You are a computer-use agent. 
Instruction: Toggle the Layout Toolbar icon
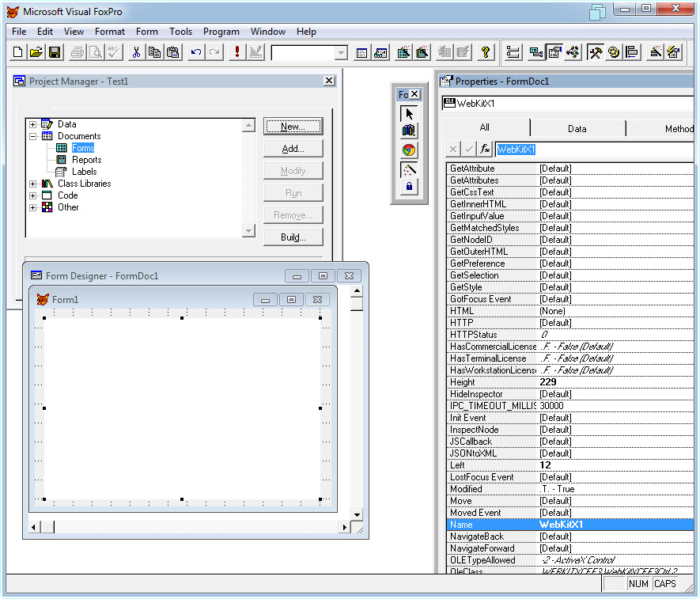[x=633, y=53]
